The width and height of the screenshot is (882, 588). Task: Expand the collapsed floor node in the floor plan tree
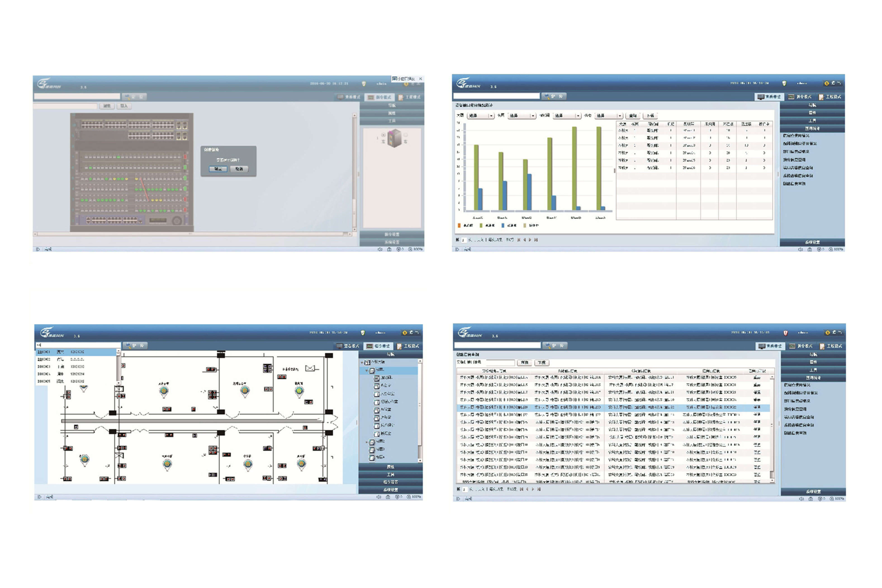[367, 442]
